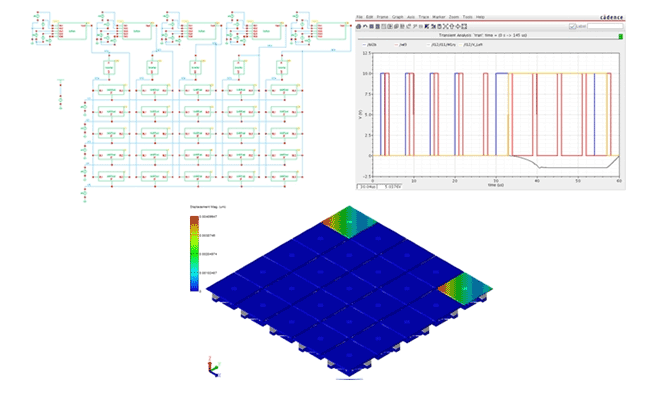Image resolution: width=664 pixels, height=395 pixels.
Task: Click the X-shaped zoom icon in the toolbar
Action: pyautogui.click(x=445, y=26)
